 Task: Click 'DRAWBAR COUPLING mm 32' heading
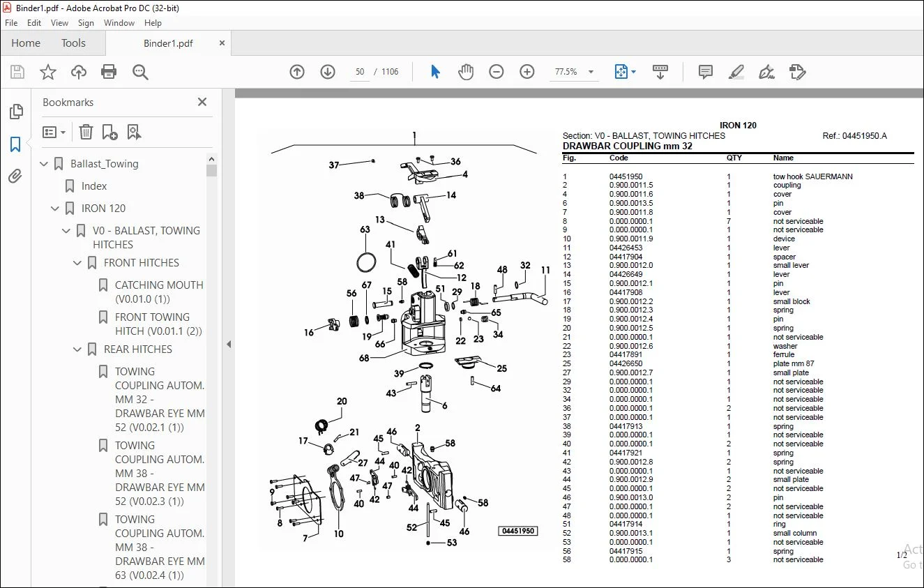click(x=627, y=146)
